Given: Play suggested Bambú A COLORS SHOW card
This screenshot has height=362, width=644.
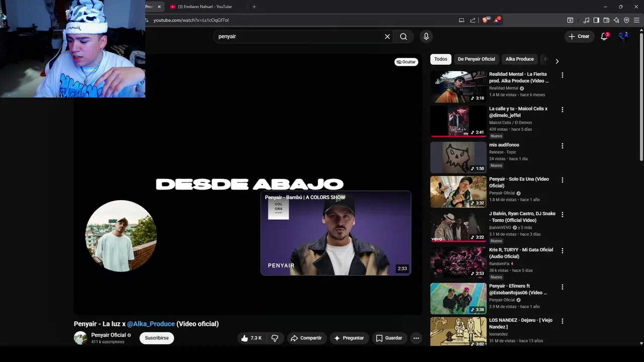Looking at the screenshot, I should [336, 233].
